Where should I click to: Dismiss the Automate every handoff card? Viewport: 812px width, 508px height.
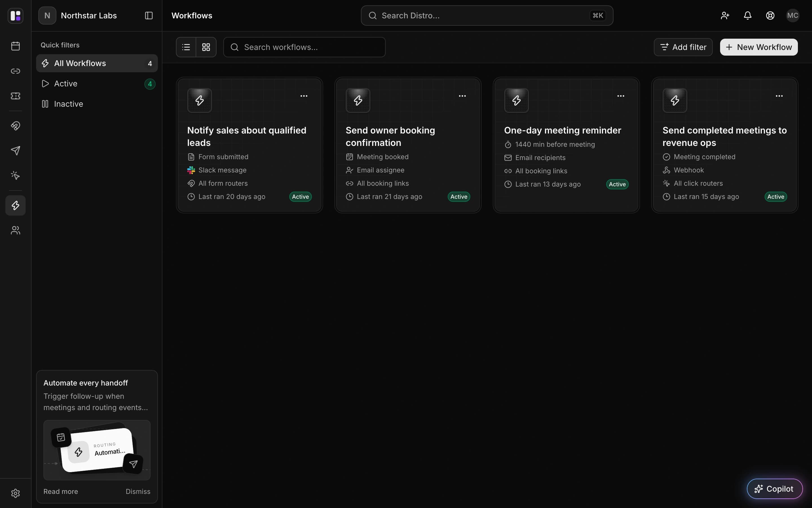click(x=138, y=492)
